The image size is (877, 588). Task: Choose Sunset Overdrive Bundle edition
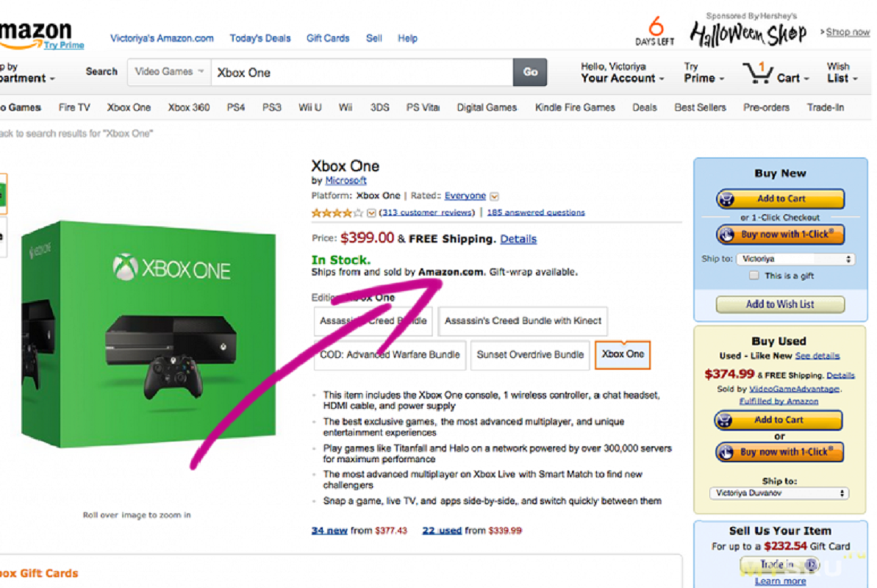[530, 355]
